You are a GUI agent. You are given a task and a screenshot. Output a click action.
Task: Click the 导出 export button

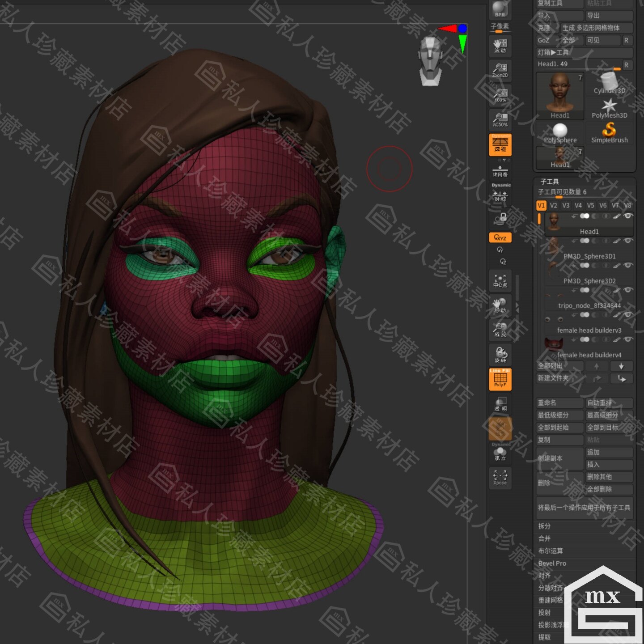pos(610,16)
